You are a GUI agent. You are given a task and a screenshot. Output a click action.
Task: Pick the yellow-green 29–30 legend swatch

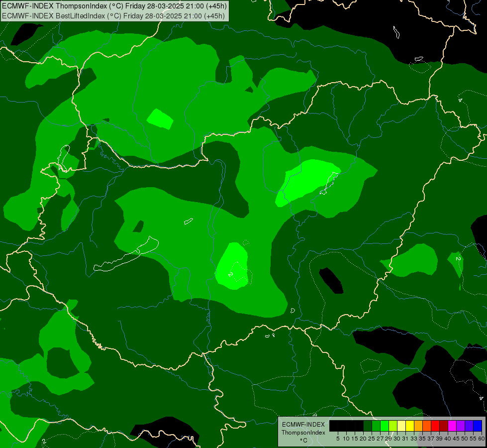393,426
